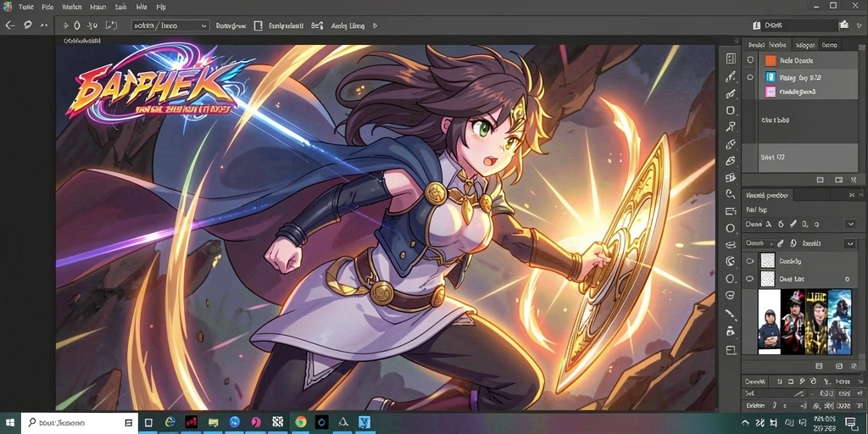
Task: Click the back arrow in the options bar
Action: [x=9, y=25]
